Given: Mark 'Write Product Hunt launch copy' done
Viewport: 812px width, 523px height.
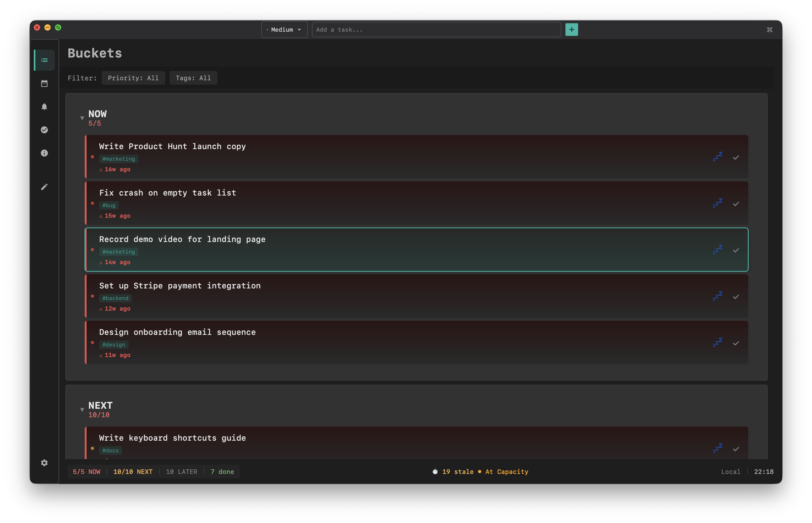Looking at the screenshot, I should pos(736,158).
